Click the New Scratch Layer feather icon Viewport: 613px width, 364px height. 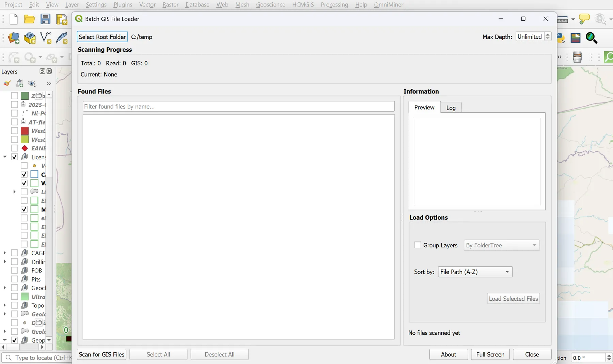point(62,38)
